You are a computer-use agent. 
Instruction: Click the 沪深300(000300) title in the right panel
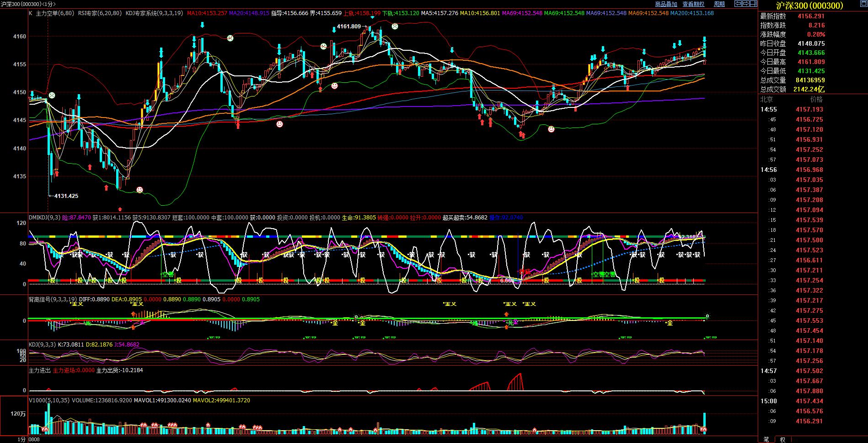[810, 5]
